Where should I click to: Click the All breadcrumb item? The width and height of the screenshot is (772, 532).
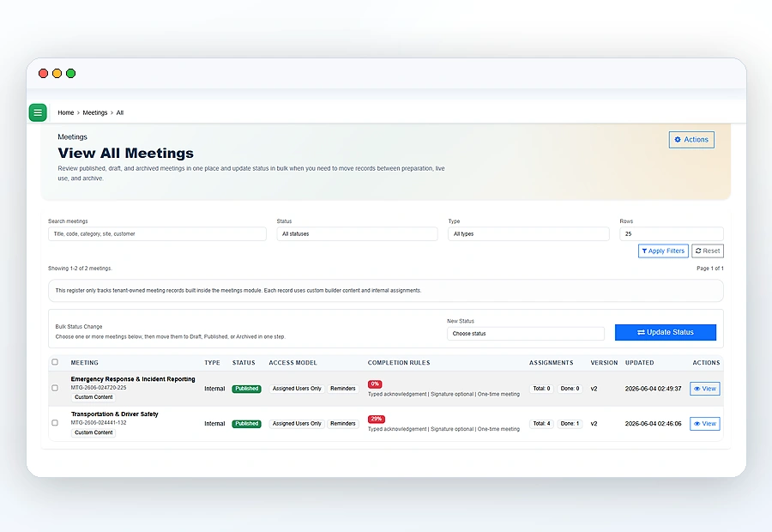(x=119, y=112)
